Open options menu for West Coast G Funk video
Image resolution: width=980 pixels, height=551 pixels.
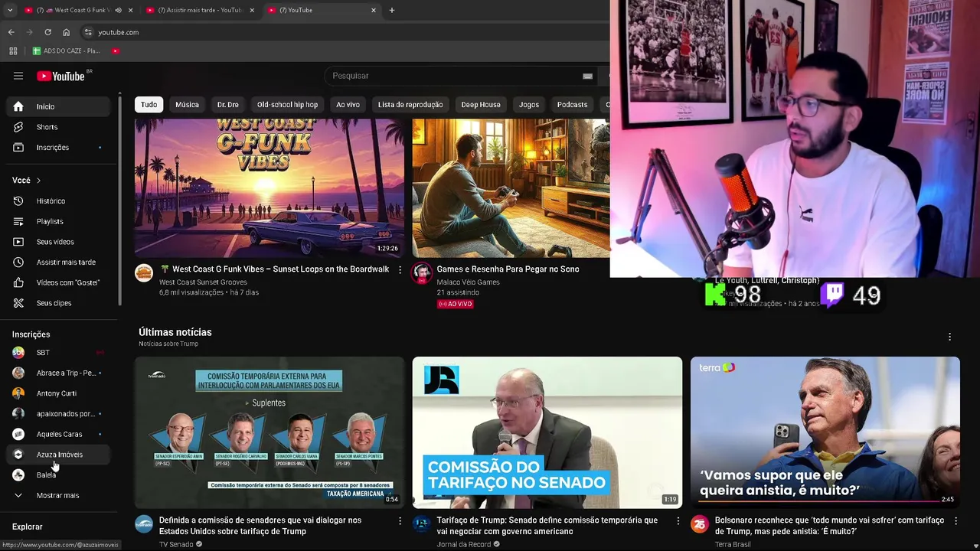click(400, 270)
